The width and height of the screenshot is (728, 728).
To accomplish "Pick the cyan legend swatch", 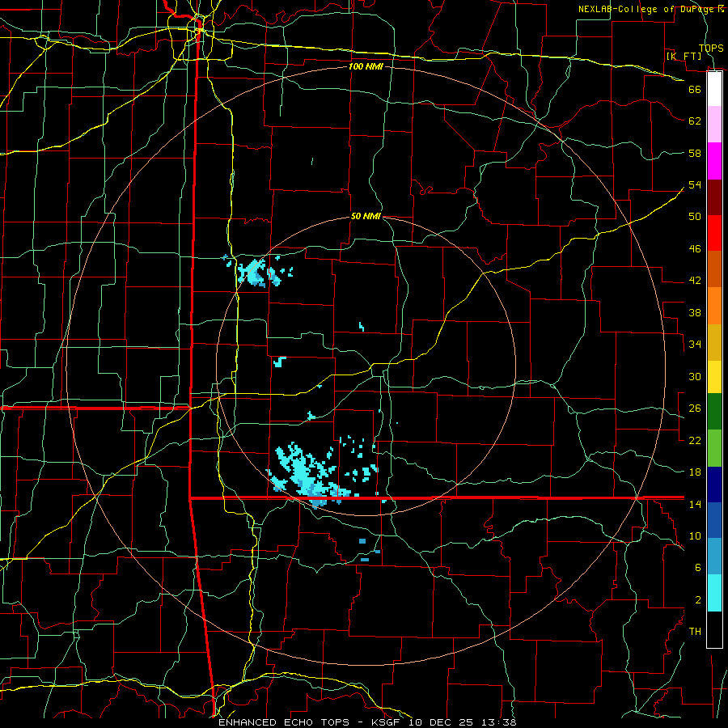I will point(714,593).
